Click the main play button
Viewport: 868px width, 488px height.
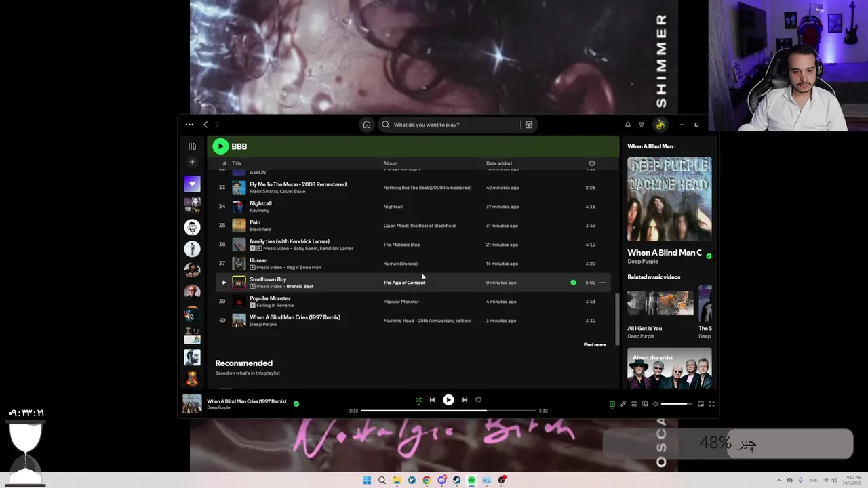(x=448, y=400)
